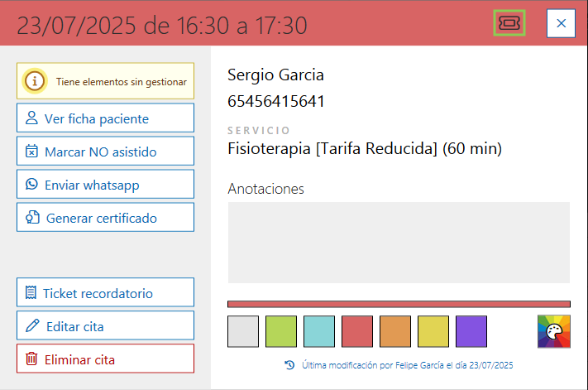Print the Ticket recordatorio
Screen dimensions: 588x390
[x=105, y=293]
